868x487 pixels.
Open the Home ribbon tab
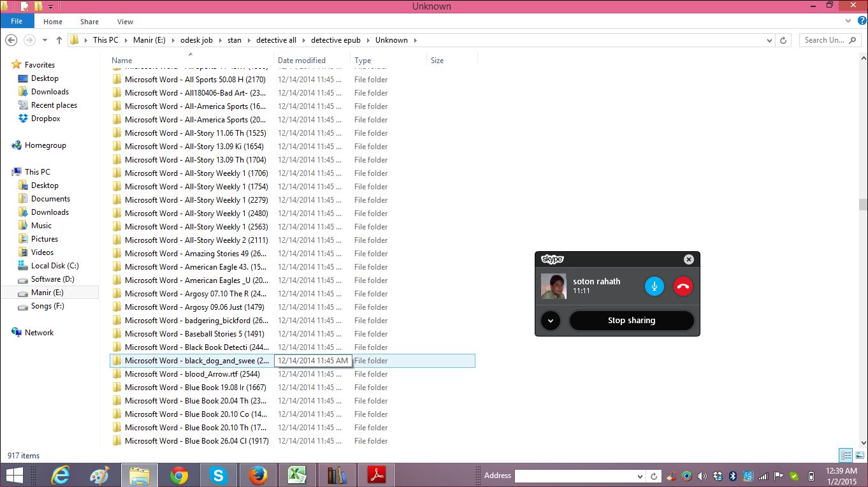click(x=53, y=22)
